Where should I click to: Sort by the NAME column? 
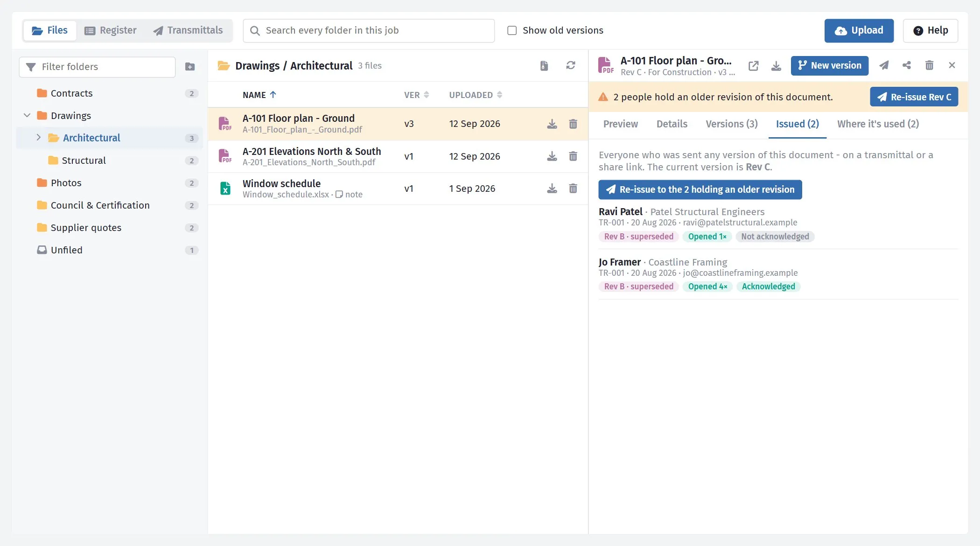[259, 95]
